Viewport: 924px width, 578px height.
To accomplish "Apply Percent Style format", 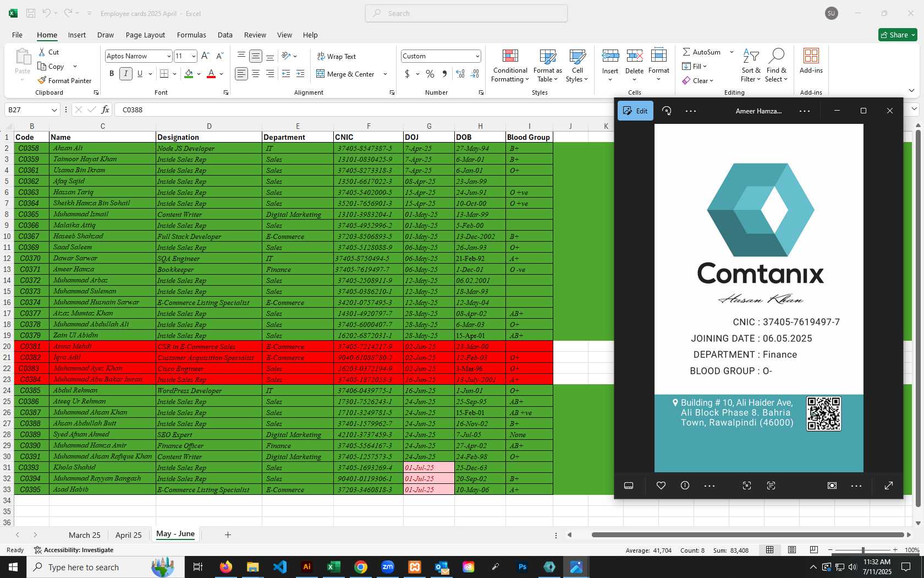I will [x=430, y=74].
